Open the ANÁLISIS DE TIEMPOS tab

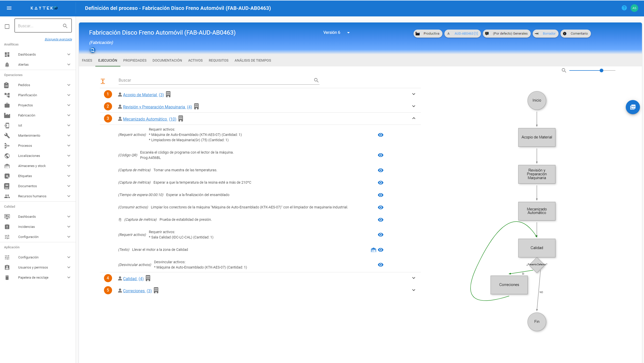(252, 60)
